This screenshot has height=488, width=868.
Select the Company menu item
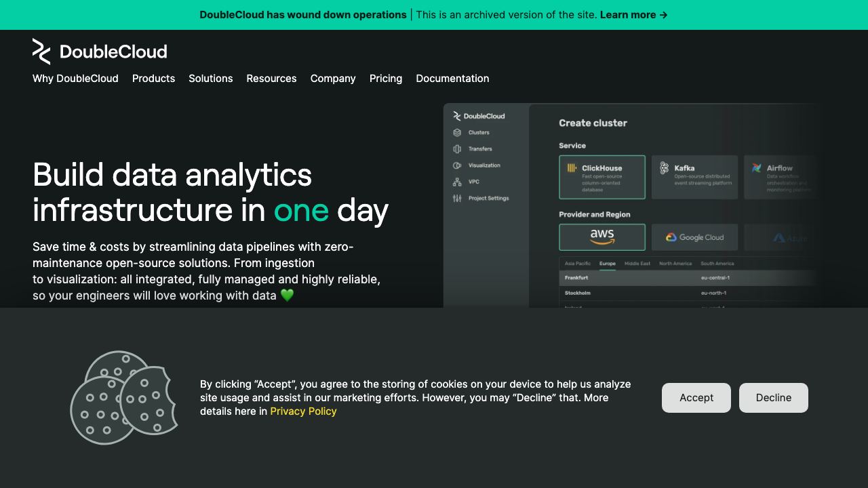[333, 79]
